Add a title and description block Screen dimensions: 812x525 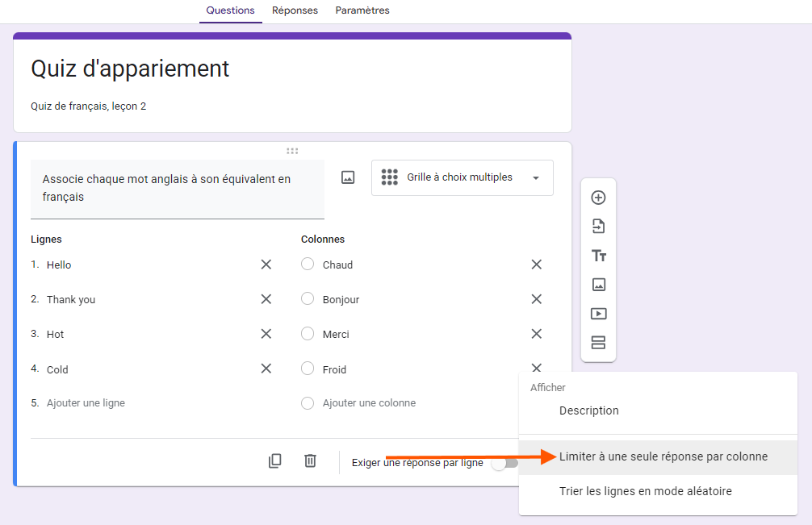[598, 256]
